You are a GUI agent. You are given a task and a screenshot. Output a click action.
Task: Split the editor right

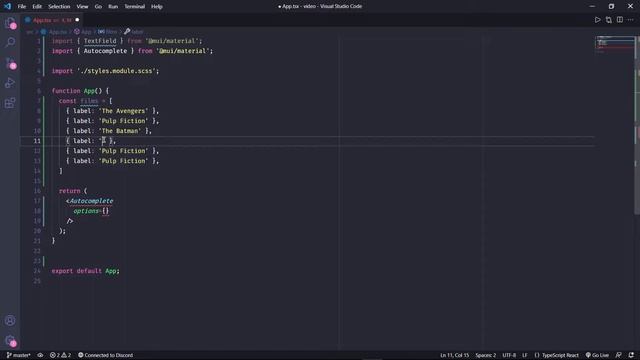click(620, 20)
